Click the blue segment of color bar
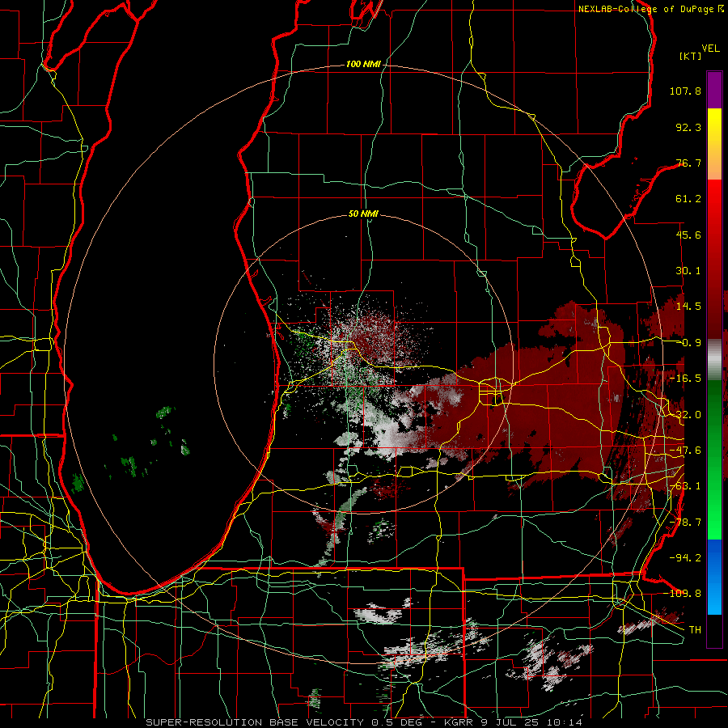Viewport: 728px width, 728px height. (714, 577)
